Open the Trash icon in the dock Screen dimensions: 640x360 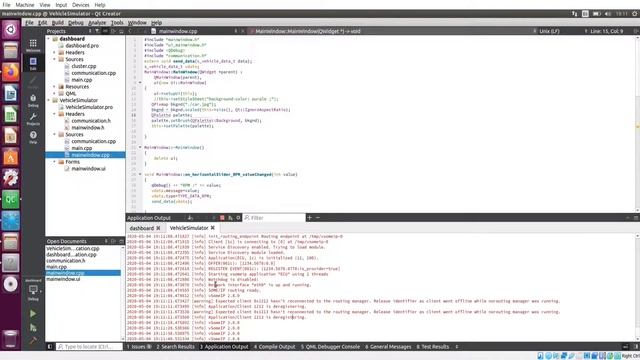tap(11, 339)
